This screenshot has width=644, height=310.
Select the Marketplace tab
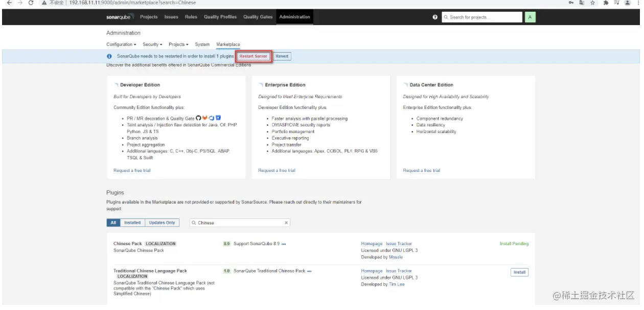coord(228,45)
